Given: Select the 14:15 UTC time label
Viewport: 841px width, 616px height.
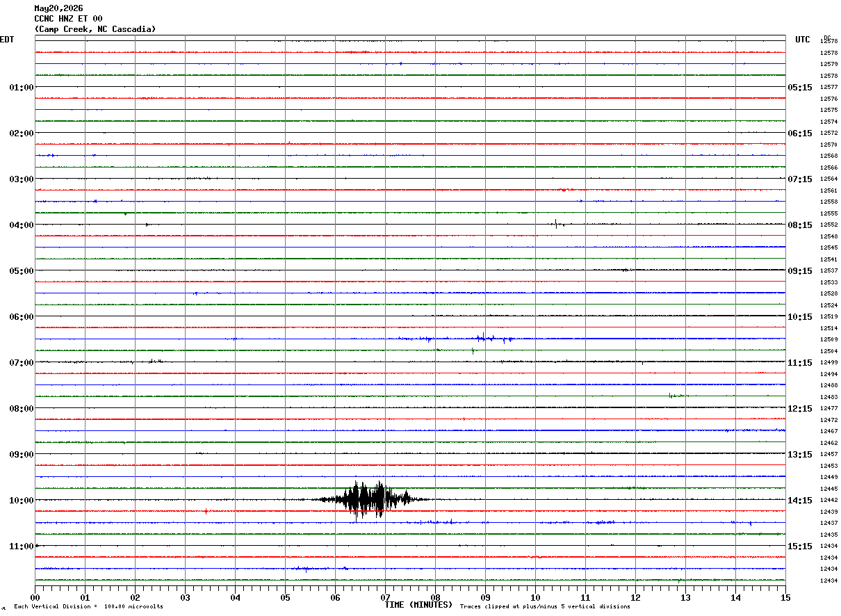Looking at the screenshot, I should coord(800,501).
